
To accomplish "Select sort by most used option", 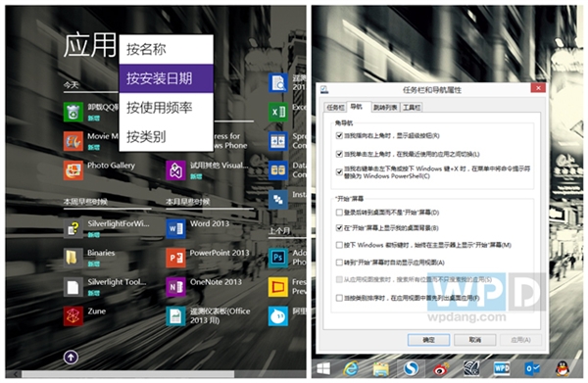I will 167,108.
